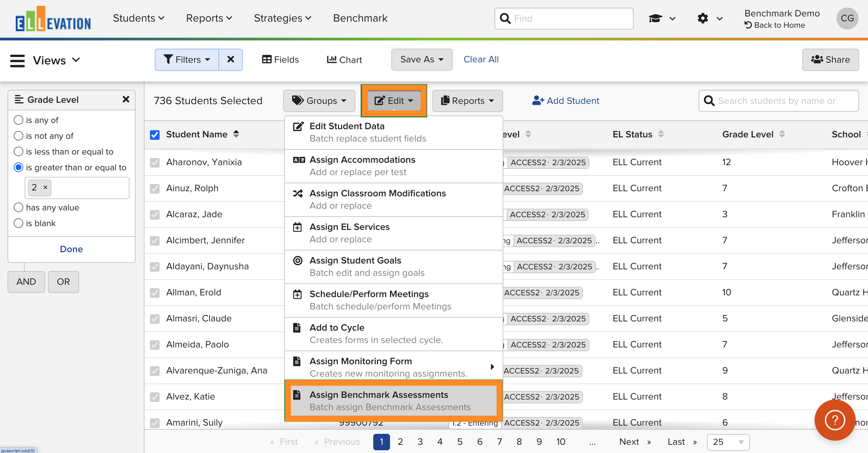Click the Back to Home link
The width and height of the screenshot is (868, 453).
pyautogui.click(x=775, y=25)
